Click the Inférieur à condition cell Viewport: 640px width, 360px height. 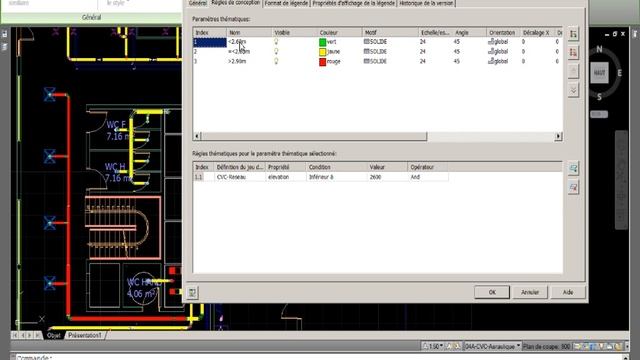point(336,177)
